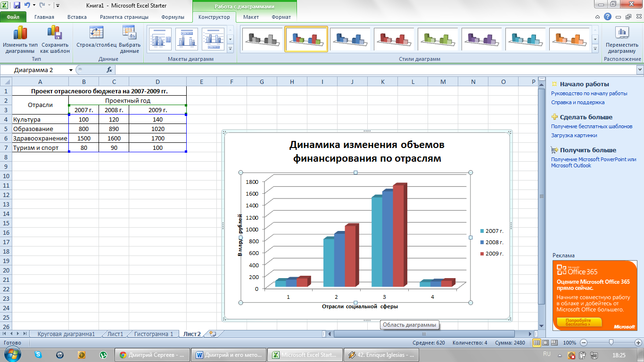Open the Undo history dropdown arrow
644x362 pixels.
click(x=34, y=6)
